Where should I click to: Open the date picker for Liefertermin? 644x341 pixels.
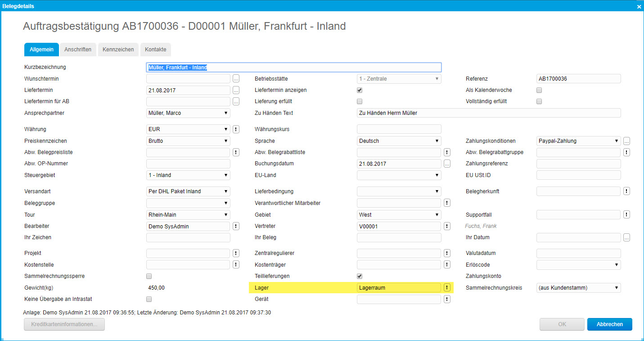pos(236,90)
